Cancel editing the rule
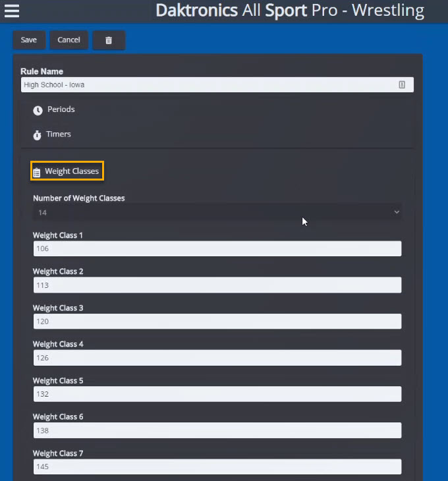This screenshot has height=481, width=448. tap(69, 40)
